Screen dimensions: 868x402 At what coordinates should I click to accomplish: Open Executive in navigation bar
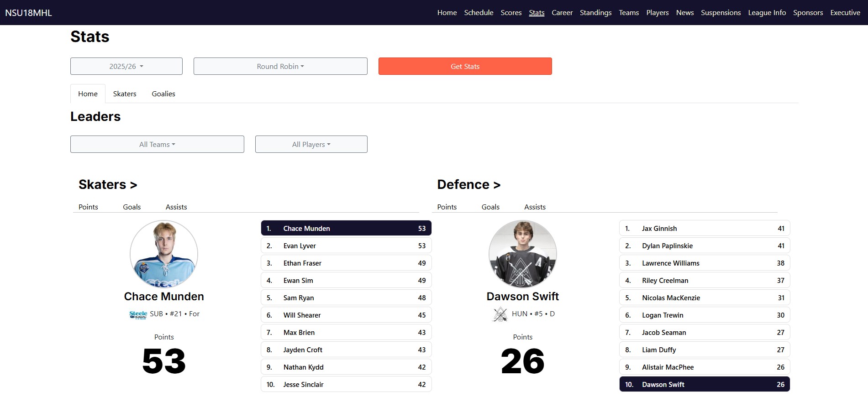tap(845, 13)
